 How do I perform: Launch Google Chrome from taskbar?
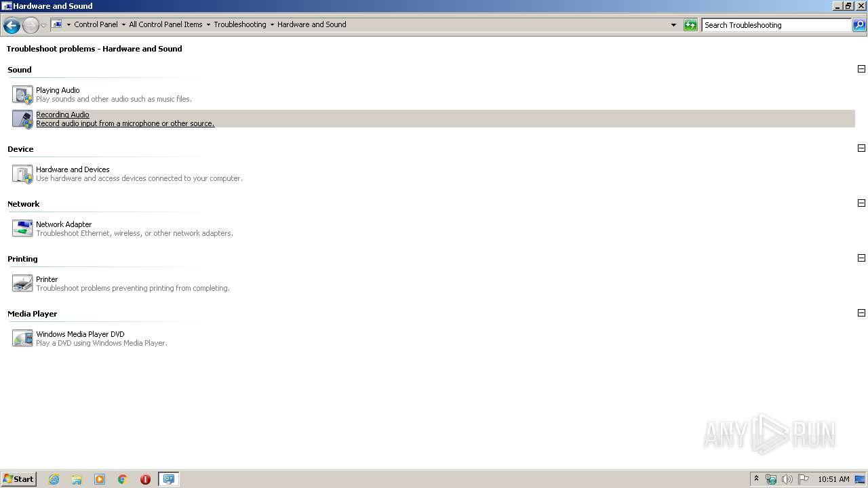click(x=123, y=479)
